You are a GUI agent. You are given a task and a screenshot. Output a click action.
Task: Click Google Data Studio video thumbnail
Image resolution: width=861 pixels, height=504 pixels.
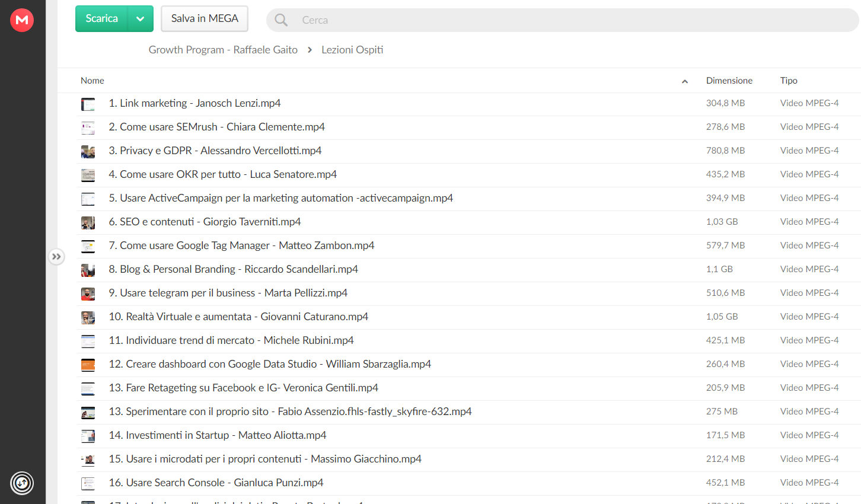pos(88,365)
